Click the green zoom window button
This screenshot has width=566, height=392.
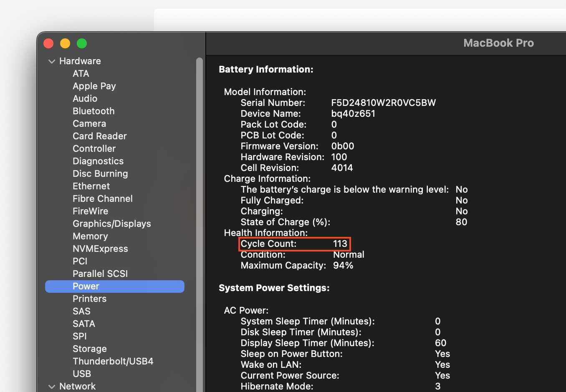point(82,43)
